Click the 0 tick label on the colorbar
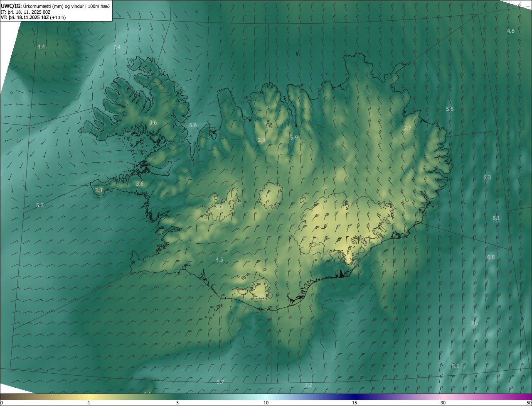The height and width of the screenshot is (406, 532). coord(2,403)
